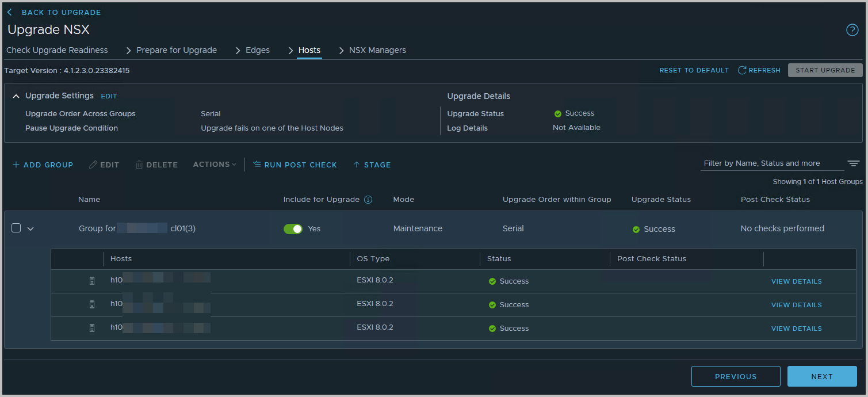Collapse the host group row chevron
This screenshot has width=868, height=397.
click(30, 229)
